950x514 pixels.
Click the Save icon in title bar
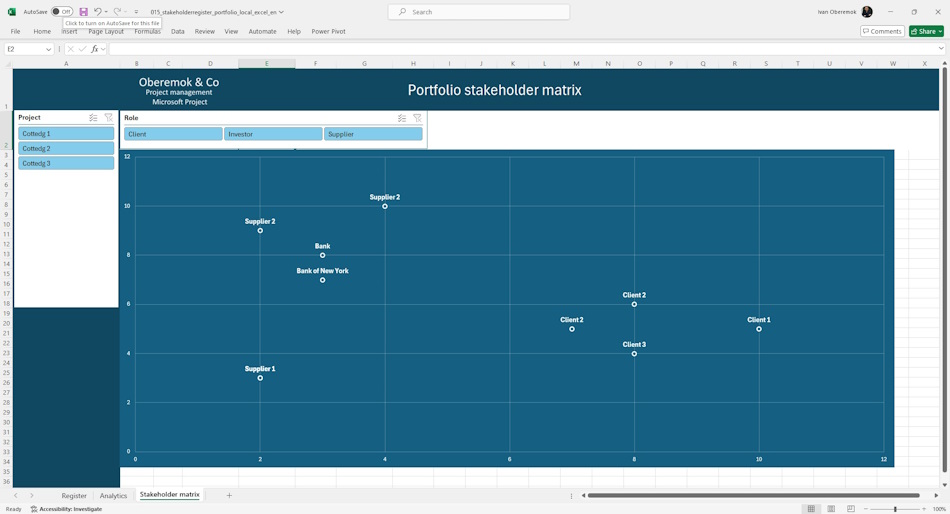[x=84, y=12]
